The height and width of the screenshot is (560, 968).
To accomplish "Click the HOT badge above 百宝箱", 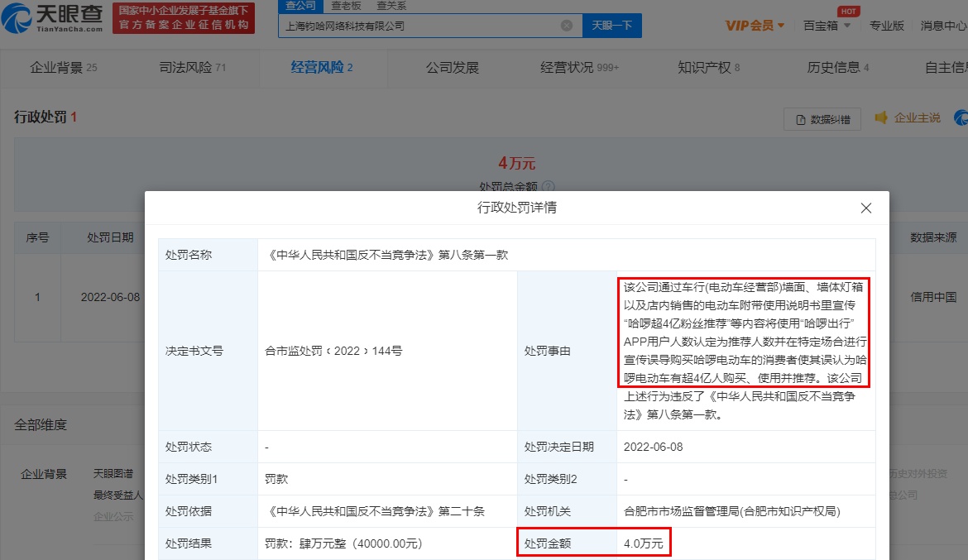I will tap(847, 11).
